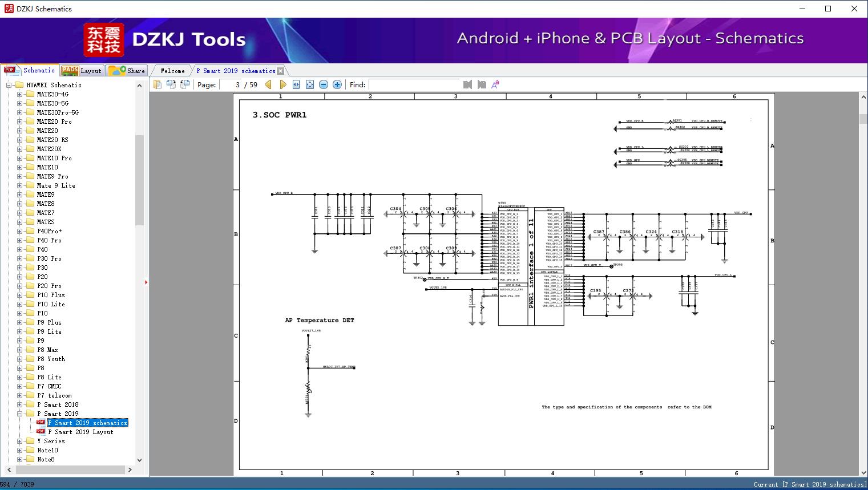Expand the MATE30Pro-5G folder
The image size is (868, 490).
coord(20,112)
